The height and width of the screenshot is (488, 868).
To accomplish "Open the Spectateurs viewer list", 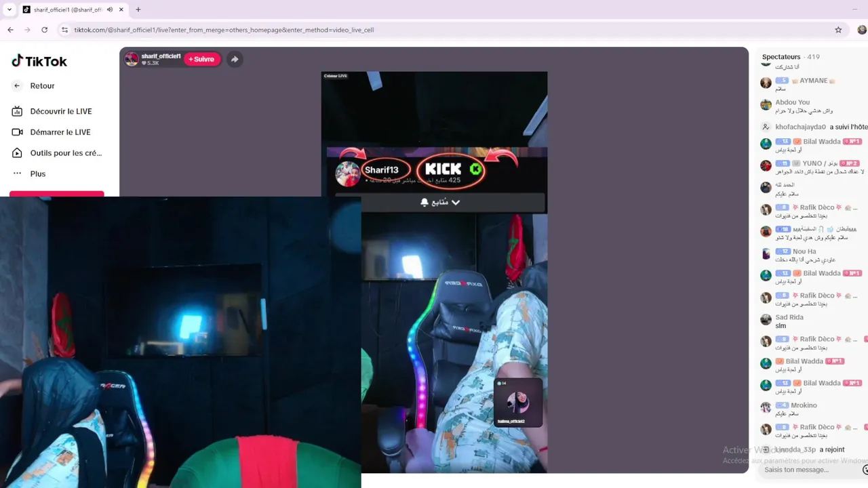I will point(781,57).
